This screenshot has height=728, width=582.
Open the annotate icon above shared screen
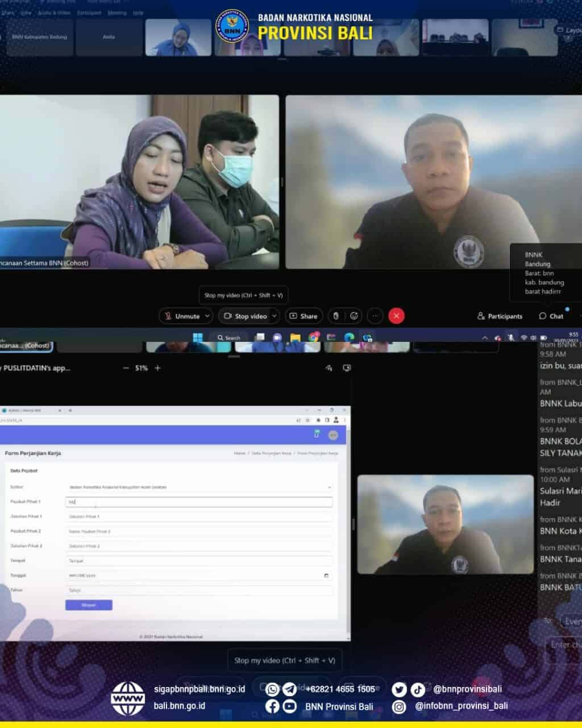[329, 368]
